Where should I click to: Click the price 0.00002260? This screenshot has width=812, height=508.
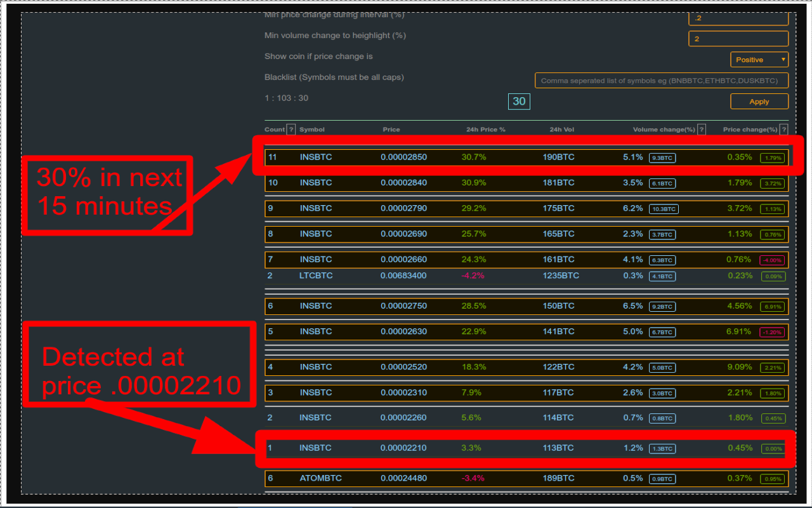tap(403, 418)
